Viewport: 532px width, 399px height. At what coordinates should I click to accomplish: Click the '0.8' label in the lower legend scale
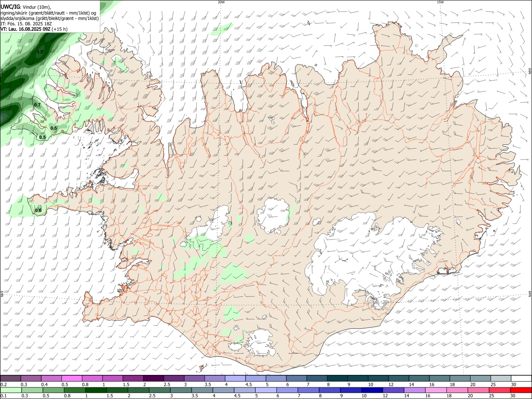[67, 396]
